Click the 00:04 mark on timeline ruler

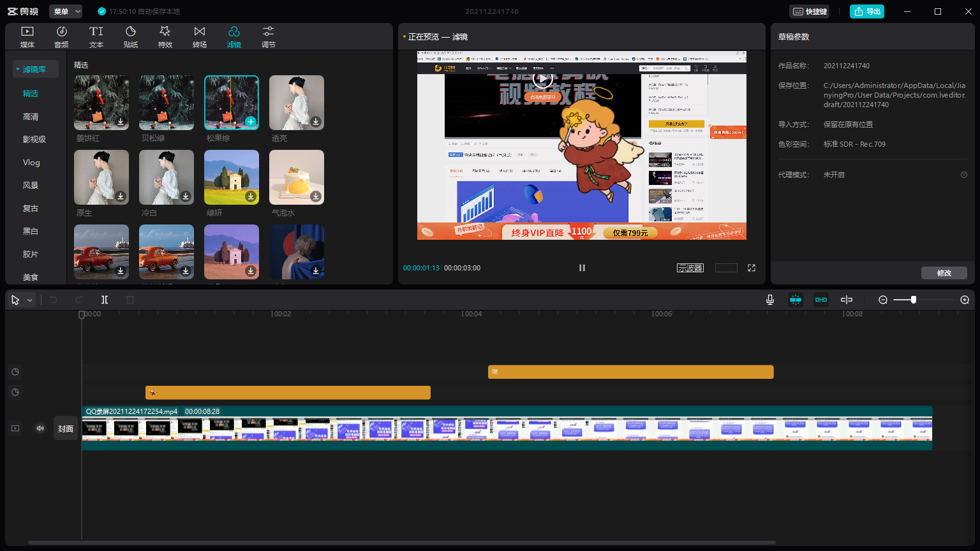(472, 314)
